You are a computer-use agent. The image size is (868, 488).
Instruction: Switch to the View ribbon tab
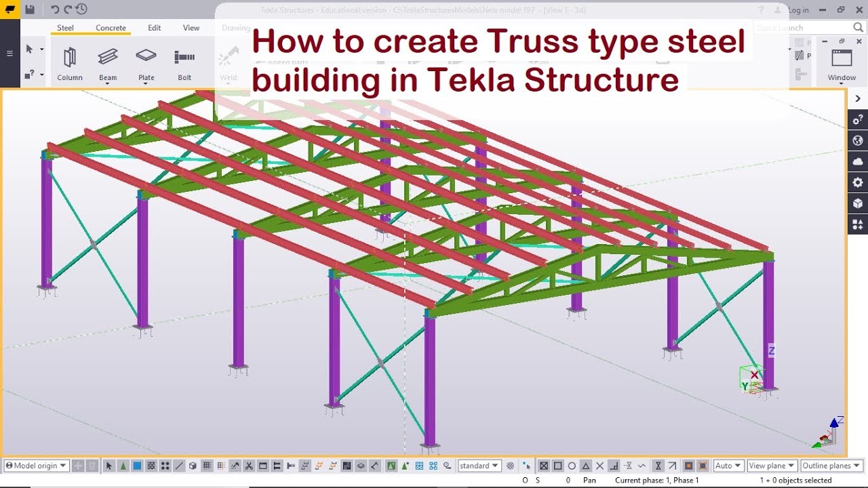point(191,28)
